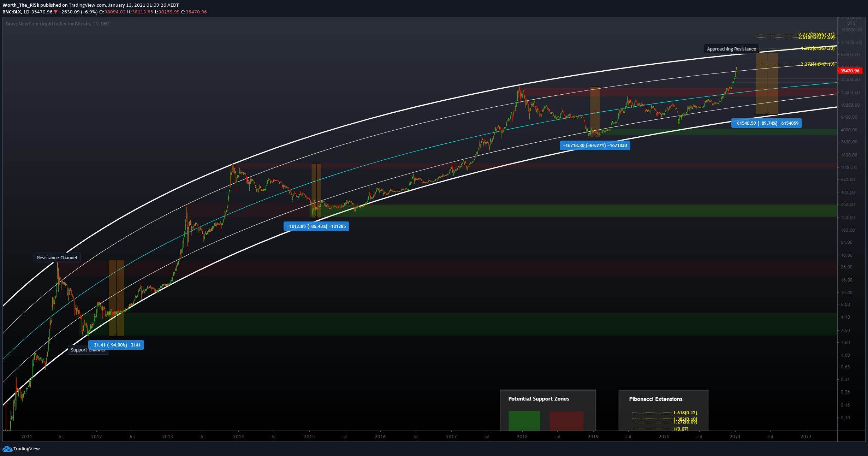Click the 100000.00 price axis tick

pos(851,43)
